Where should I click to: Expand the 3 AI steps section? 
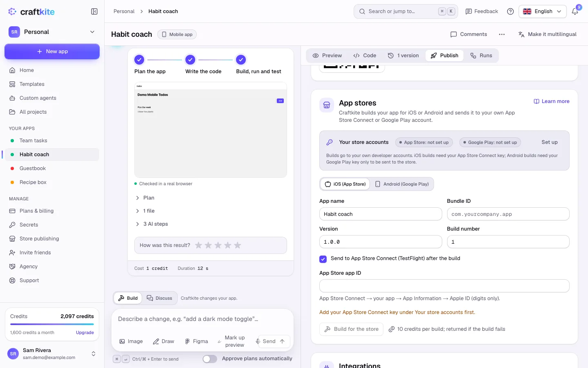151,224
